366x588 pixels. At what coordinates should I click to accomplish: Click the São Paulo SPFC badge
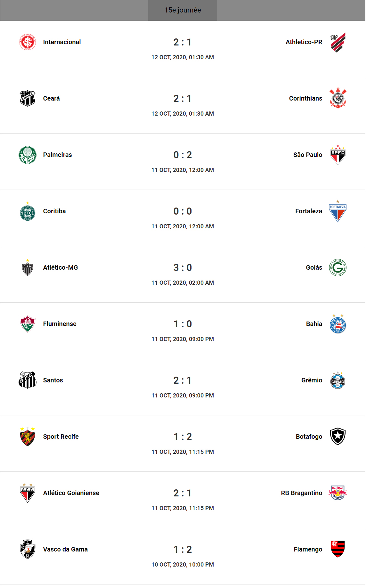pos(338,155)
